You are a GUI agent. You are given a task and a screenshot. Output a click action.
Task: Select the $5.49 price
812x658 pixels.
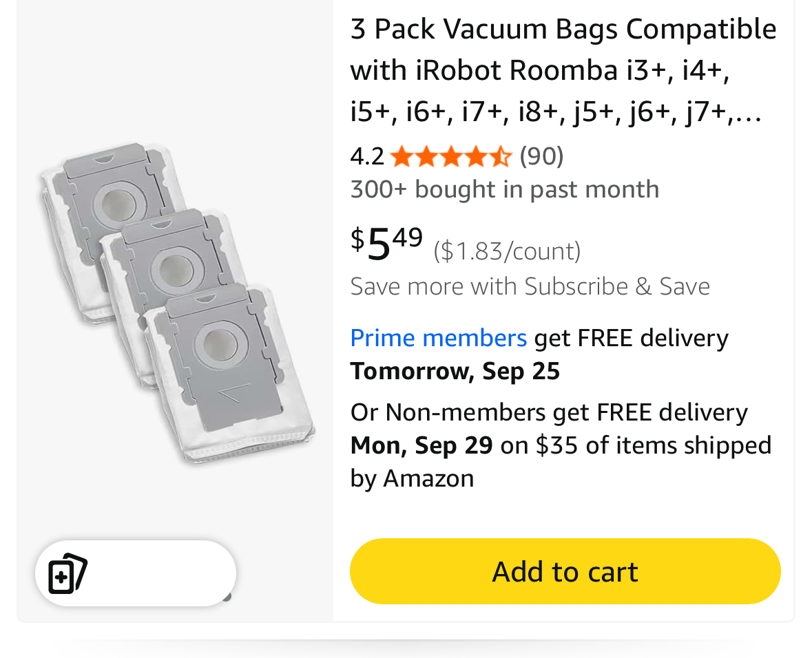pos(386,244)
